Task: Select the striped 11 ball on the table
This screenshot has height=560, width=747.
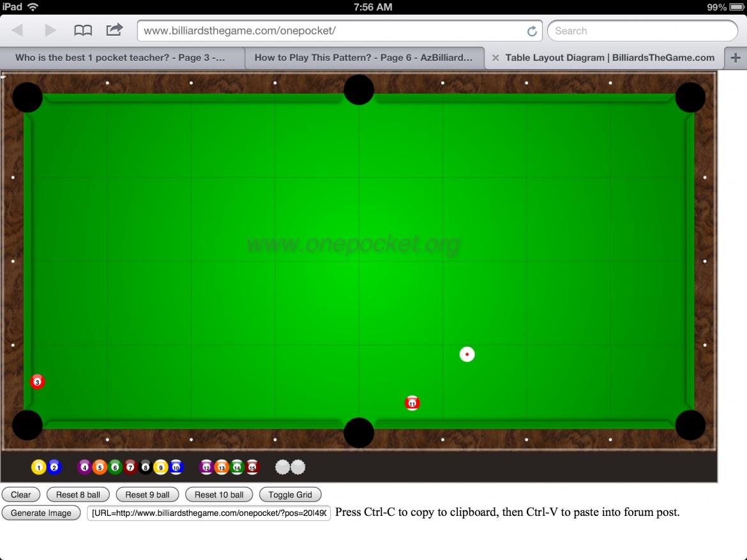Action: click(412, 403)
